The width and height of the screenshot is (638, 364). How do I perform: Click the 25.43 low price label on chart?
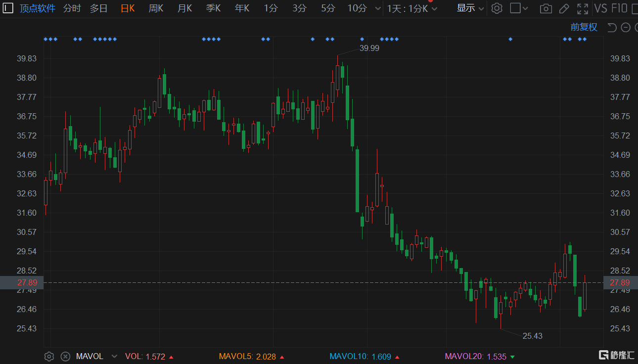click(533, 336)
